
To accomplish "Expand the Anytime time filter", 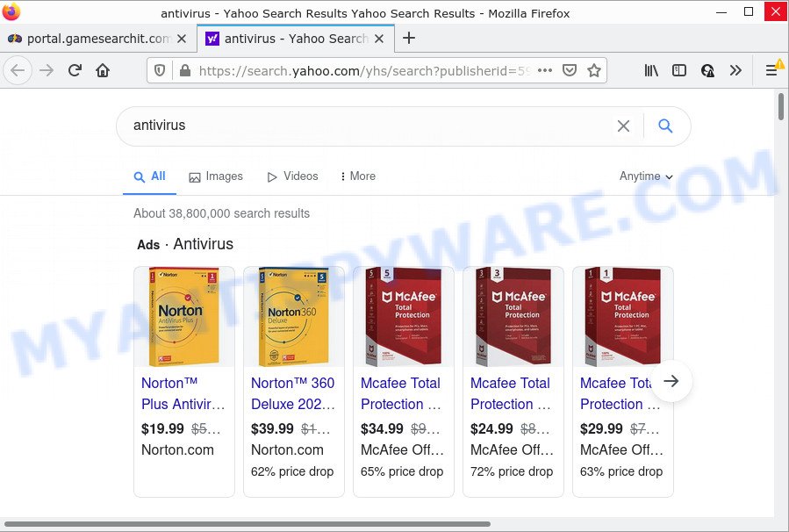I will pyautogui.click(x=646, y=176).
